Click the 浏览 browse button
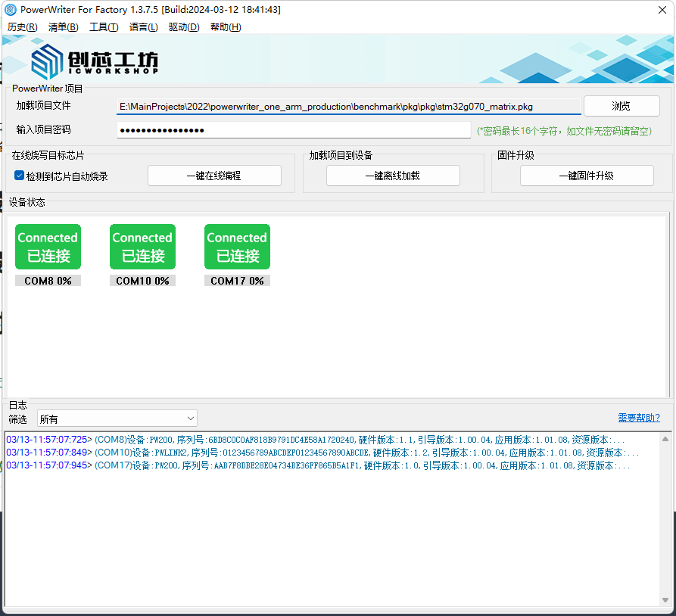Image resolution: width=676 pixels, height=616 pixels. [621, 106]
